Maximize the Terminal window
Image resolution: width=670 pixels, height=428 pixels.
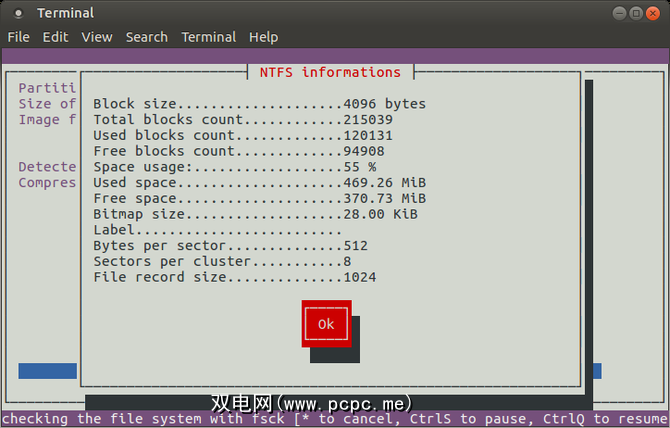pyautogui.click(x=633, y=13)
